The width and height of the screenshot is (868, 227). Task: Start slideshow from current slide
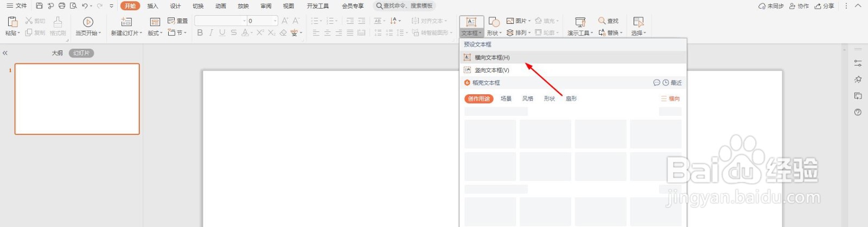(x=88, y=26)
